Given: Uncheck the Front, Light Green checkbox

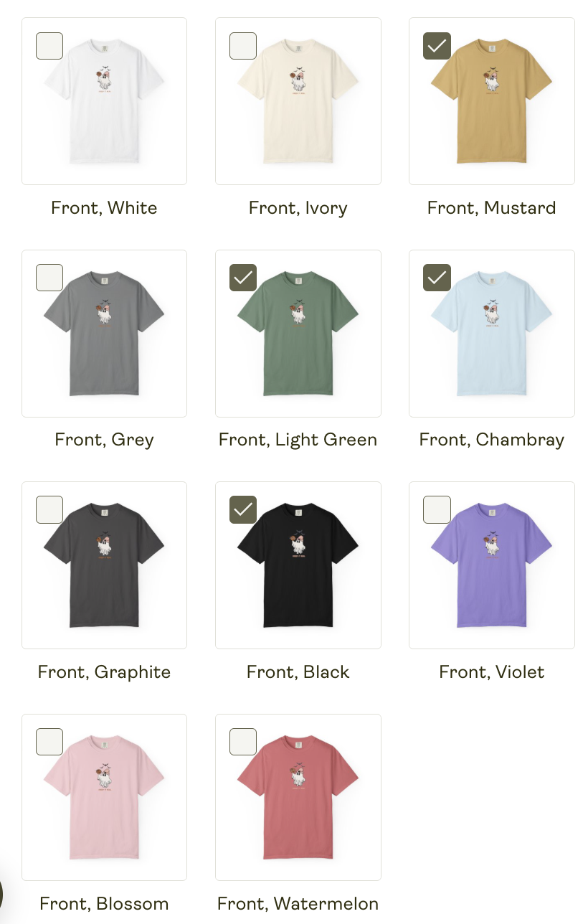Looking at the screenshot, I should [x=243, y=278].
